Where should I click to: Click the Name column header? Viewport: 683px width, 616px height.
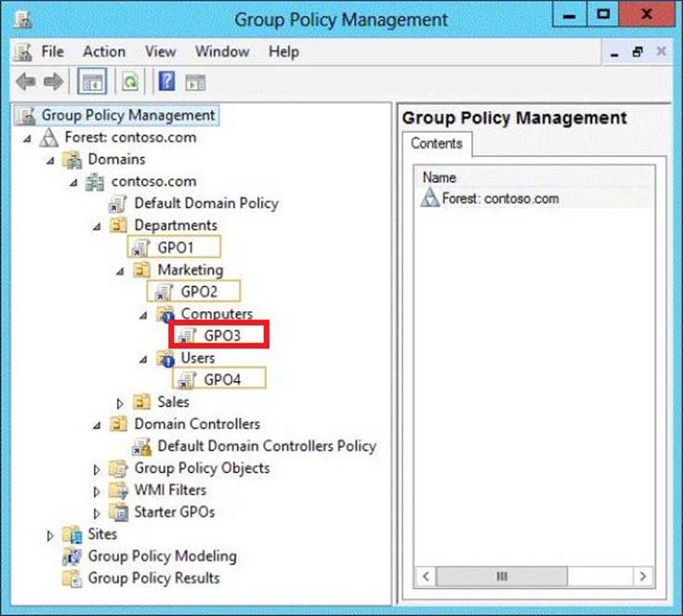click(440, 177)
